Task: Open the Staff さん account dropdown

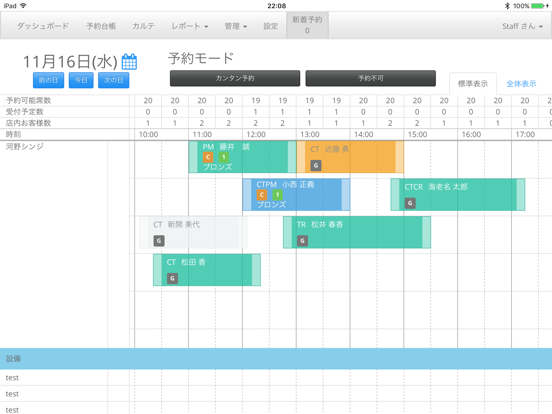Action: (x=522, y=26)
